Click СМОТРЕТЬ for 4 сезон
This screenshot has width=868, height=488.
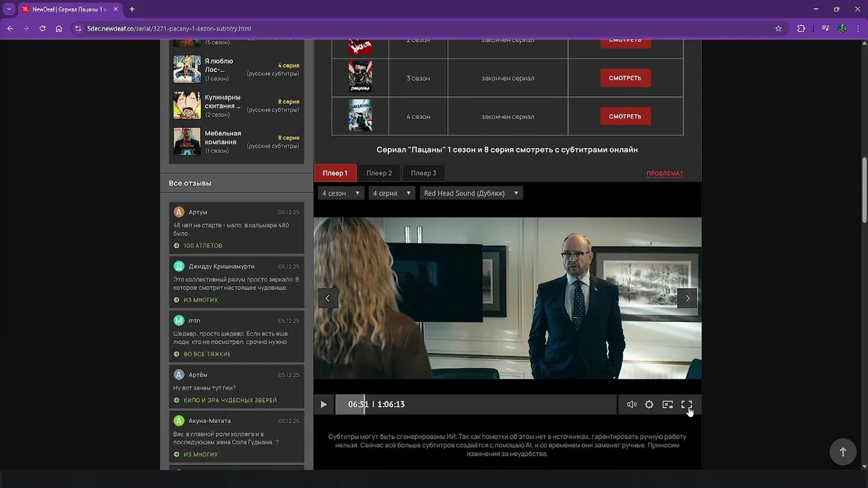pyautogui.click(x=625, y=117)
